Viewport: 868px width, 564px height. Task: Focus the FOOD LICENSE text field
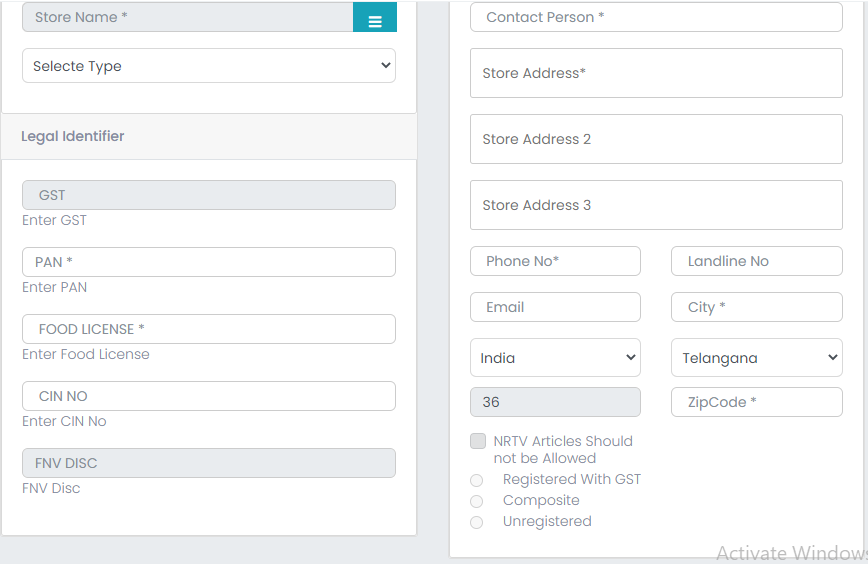[209, 329]
